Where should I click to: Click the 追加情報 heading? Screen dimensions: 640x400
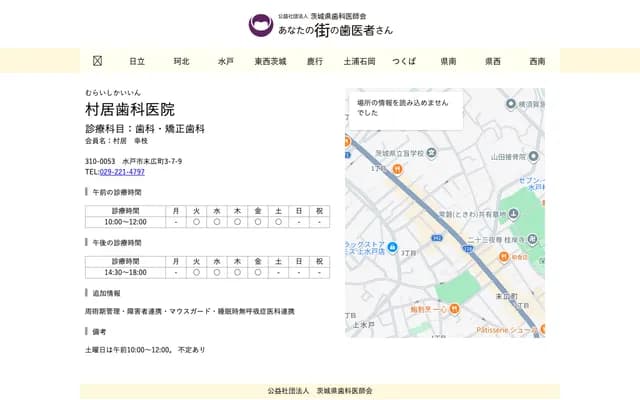click(106, 293)
